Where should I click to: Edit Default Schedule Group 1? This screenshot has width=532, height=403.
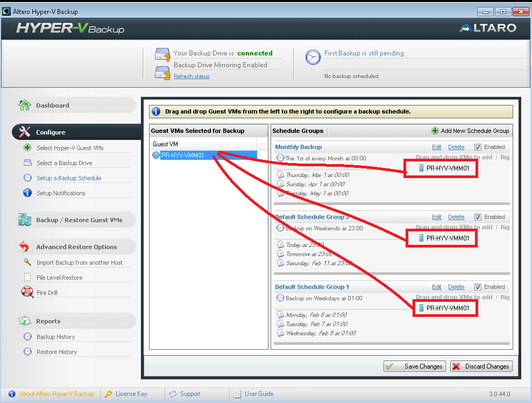(x=437, y=287)
